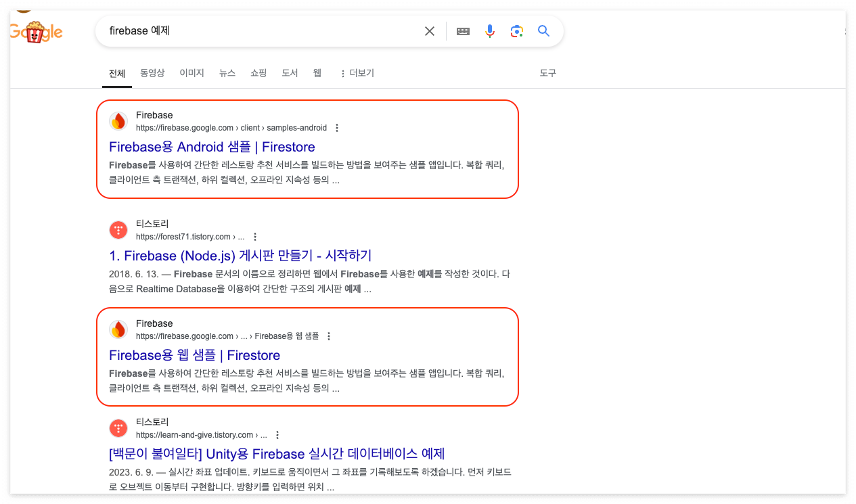Click the snippet dated 2023. 6. 9.

click(309, 480)
